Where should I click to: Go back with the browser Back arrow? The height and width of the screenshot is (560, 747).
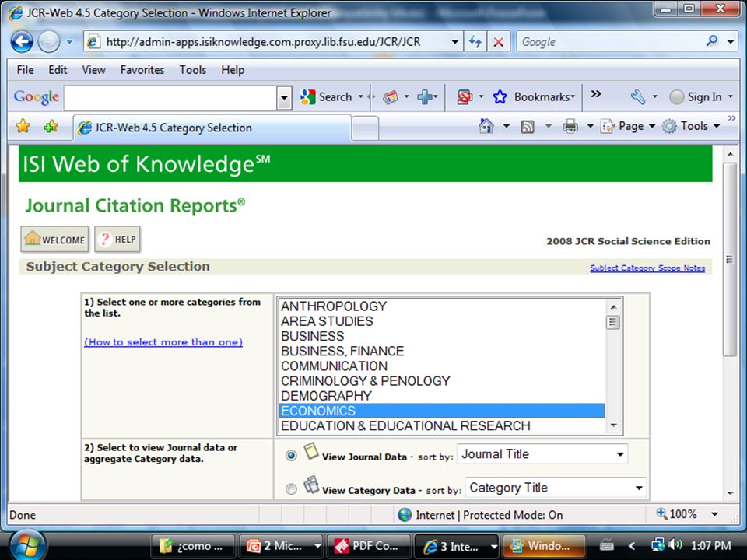point(22,42)
